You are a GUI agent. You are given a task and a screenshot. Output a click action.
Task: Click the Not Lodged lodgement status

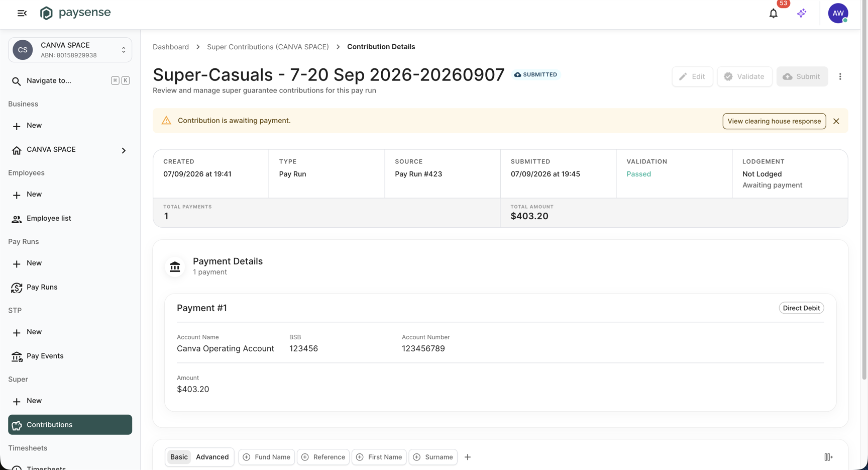[x=762, y=174]
